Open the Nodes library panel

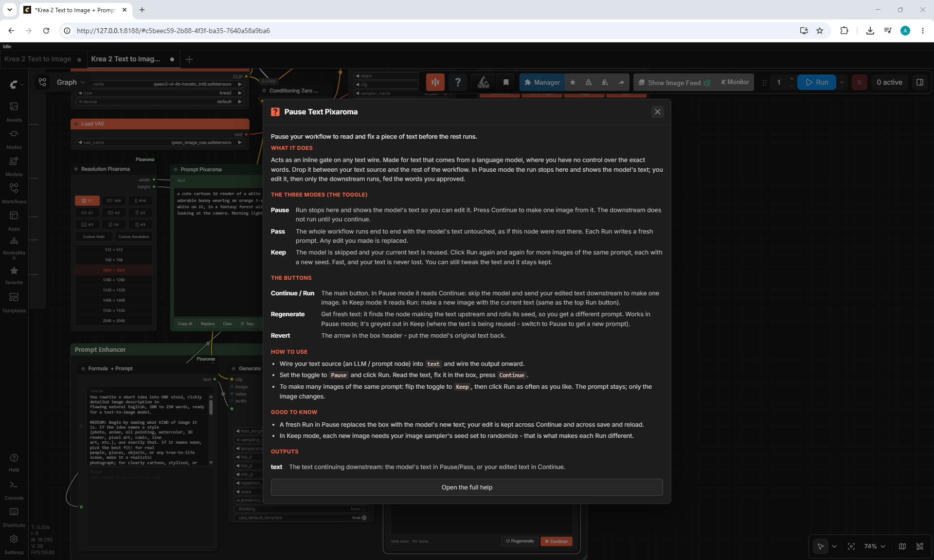pos(14,139)
